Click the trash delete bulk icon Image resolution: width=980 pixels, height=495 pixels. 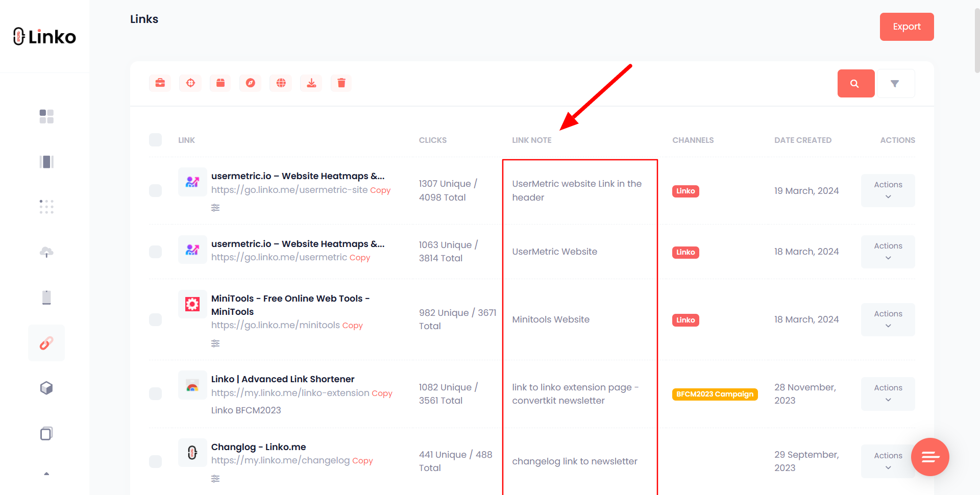[341, 83]
